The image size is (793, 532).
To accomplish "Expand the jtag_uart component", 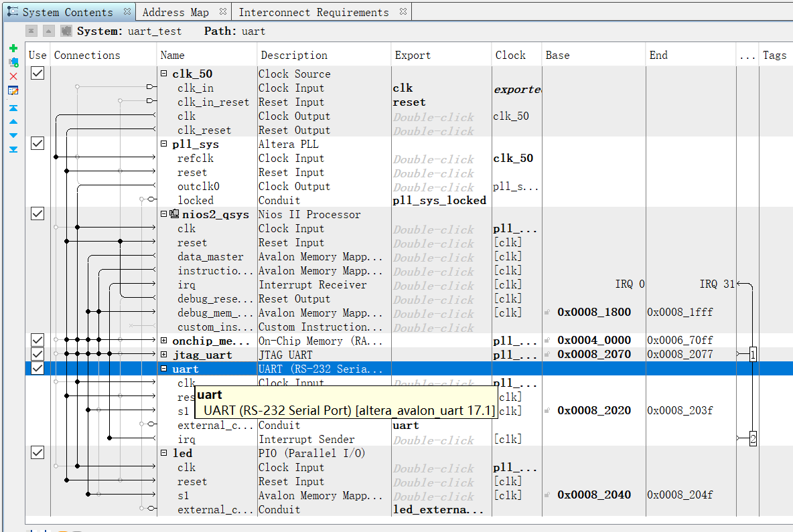I will [164, 354].
